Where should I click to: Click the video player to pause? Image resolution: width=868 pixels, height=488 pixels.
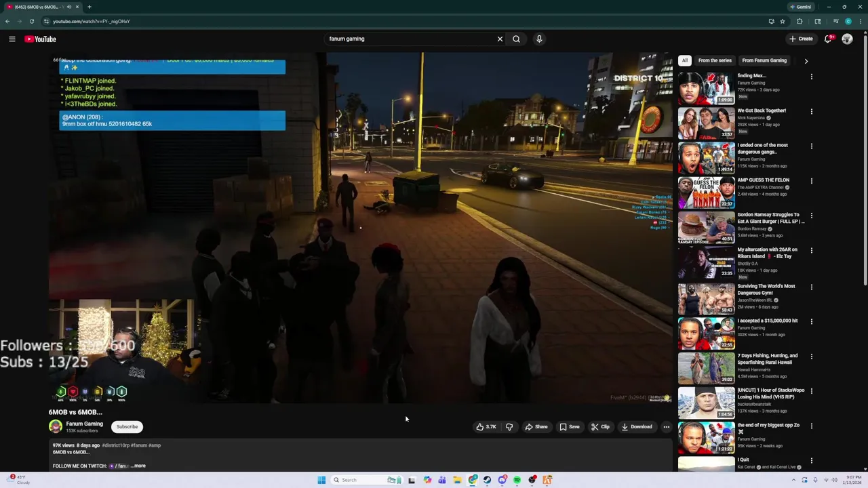(x=360, y=228)
